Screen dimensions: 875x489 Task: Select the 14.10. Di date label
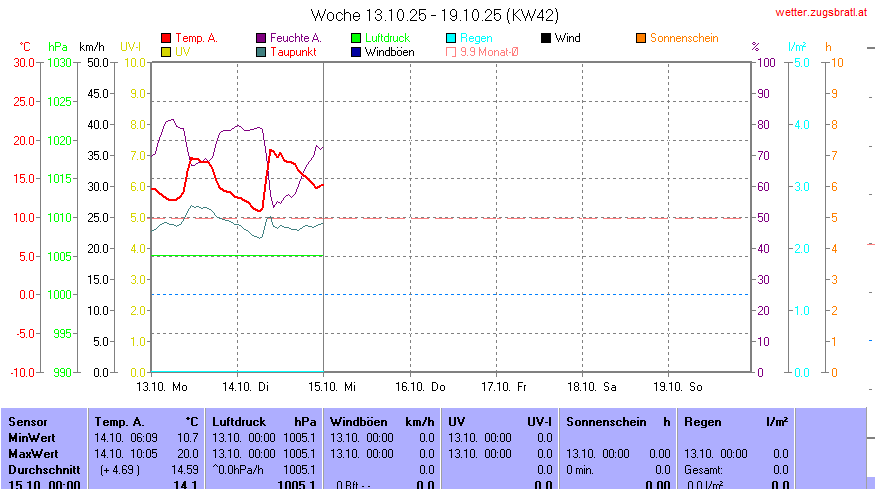245,385
